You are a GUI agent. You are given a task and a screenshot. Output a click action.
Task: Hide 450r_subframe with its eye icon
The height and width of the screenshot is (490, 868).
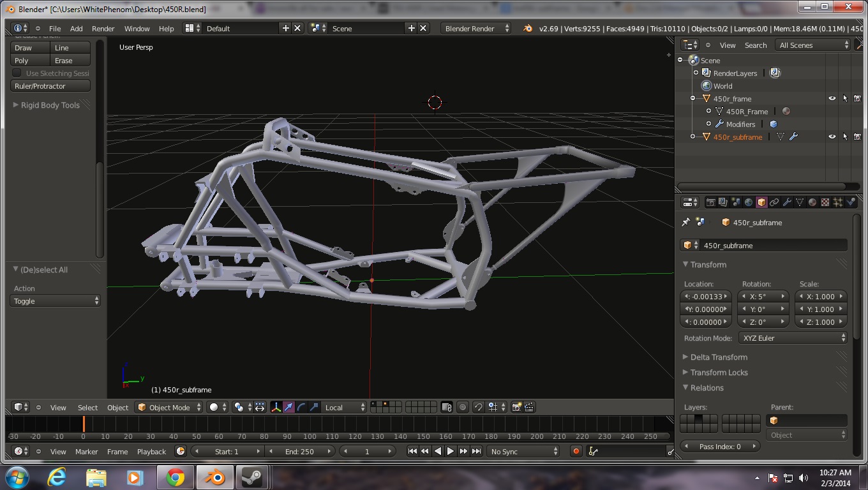832,137
